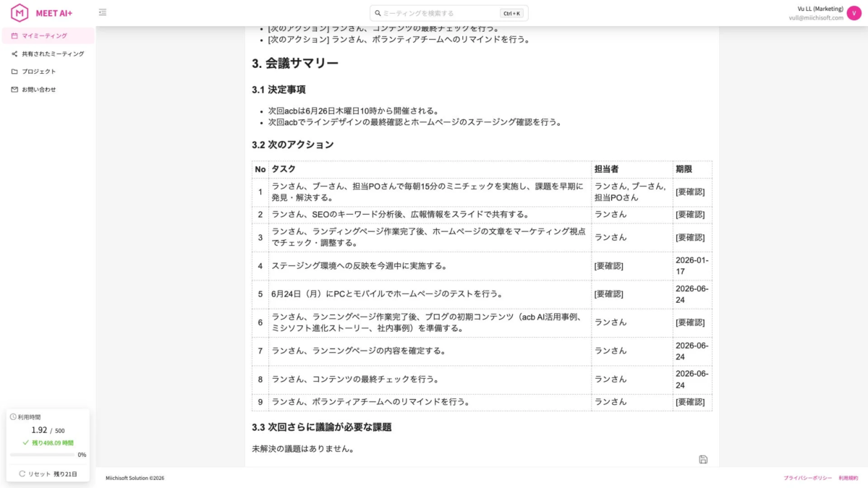Click the envelope icon next to お問い合わせ
This screenshot has height=488, width=868.
pos(14,89)
